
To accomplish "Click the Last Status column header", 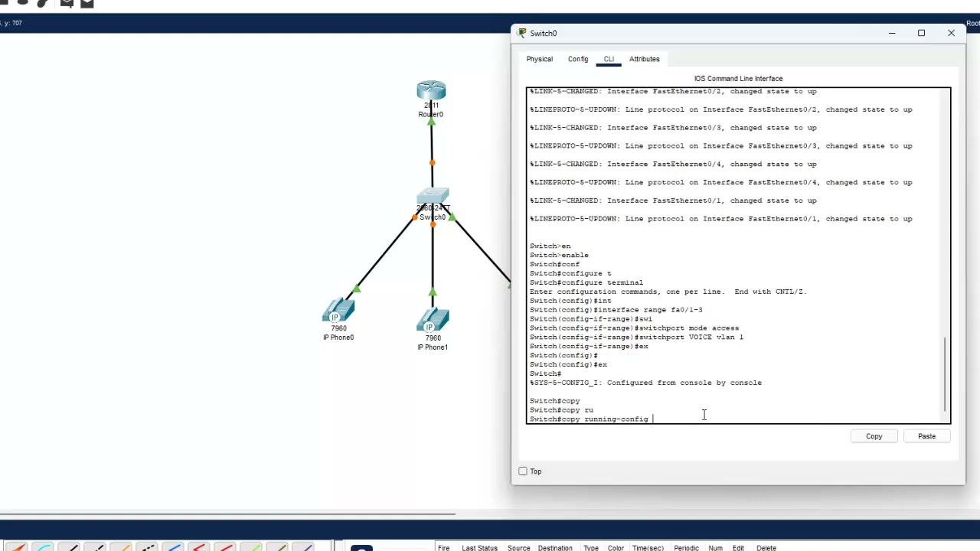I will tap(479, 548).
